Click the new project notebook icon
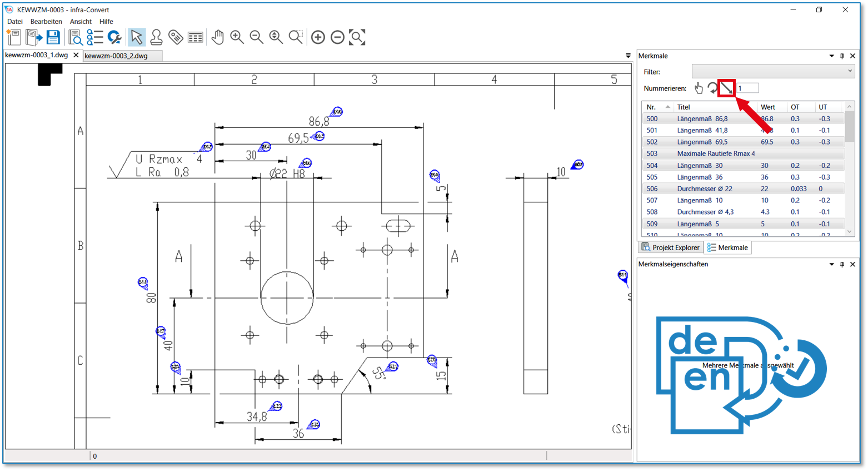The width and height of the screenshot is (868, 471). pos(13,37)
